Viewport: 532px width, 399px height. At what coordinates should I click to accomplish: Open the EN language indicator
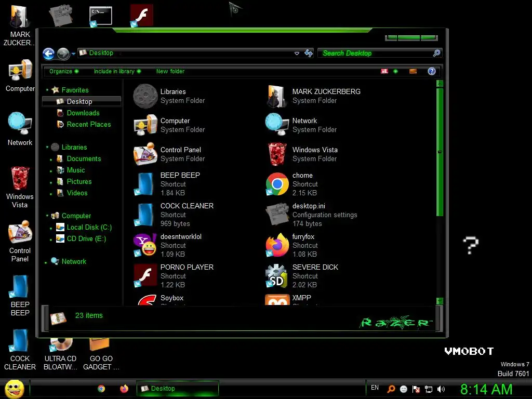[x=375, y=388]
